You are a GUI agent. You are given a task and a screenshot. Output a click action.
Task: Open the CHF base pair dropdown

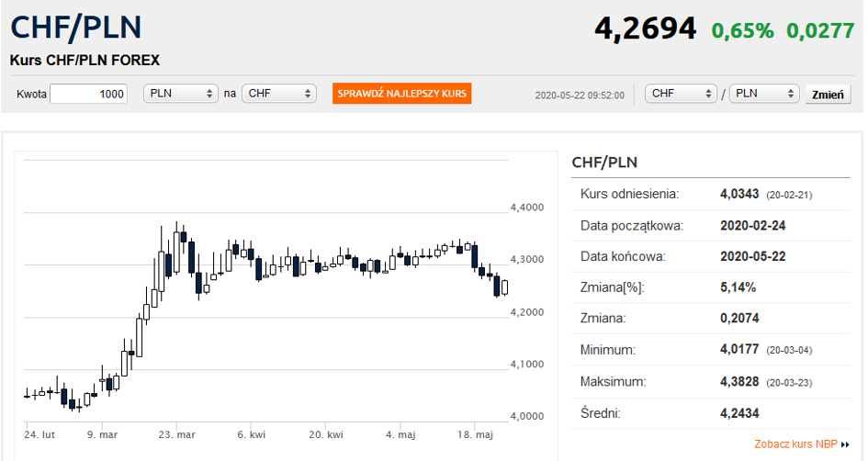coord(681,94)
